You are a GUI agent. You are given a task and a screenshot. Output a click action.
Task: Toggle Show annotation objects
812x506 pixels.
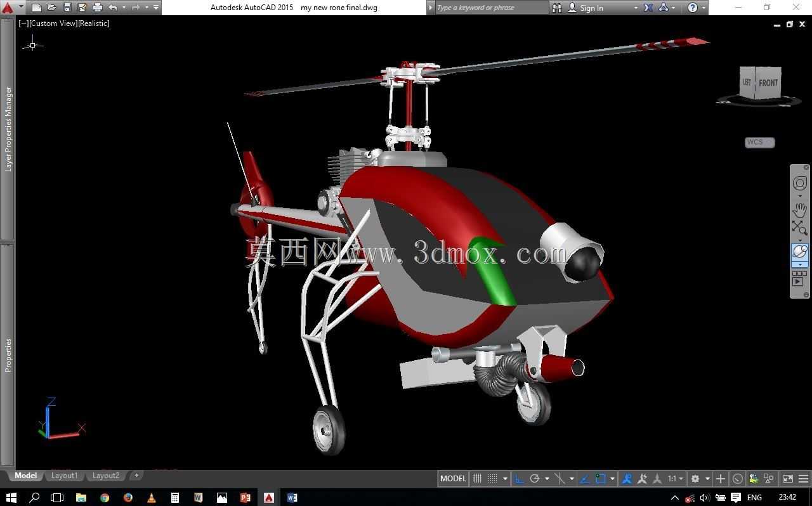[627, 479]
